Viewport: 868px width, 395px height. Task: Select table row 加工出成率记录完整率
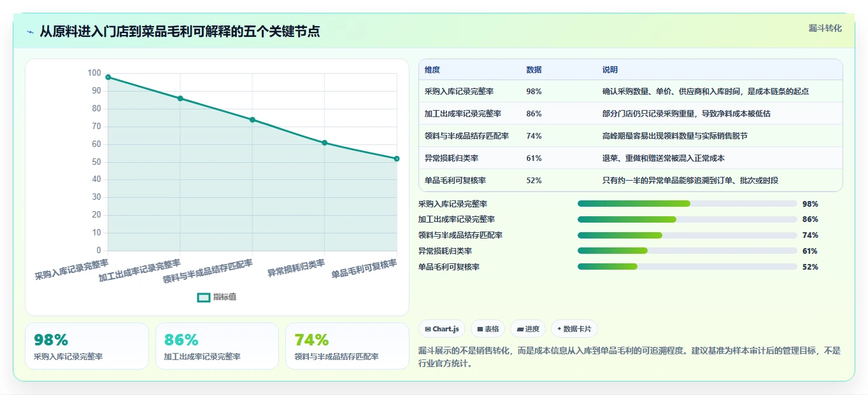[630, 114]
